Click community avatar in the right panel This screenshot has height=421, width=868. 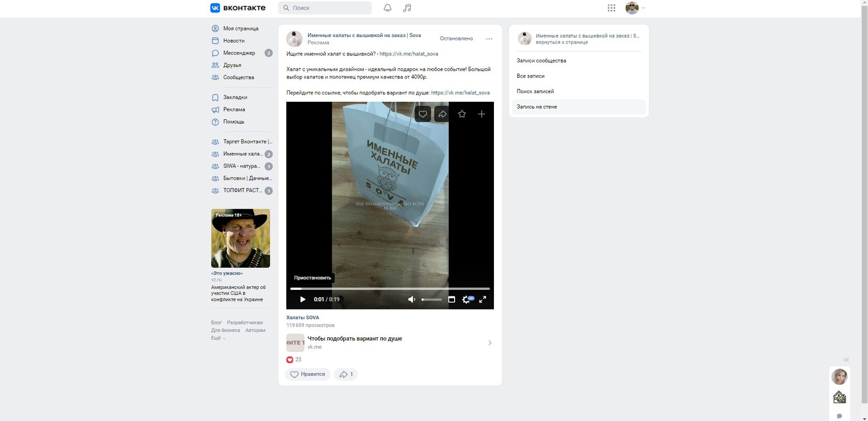525,39
